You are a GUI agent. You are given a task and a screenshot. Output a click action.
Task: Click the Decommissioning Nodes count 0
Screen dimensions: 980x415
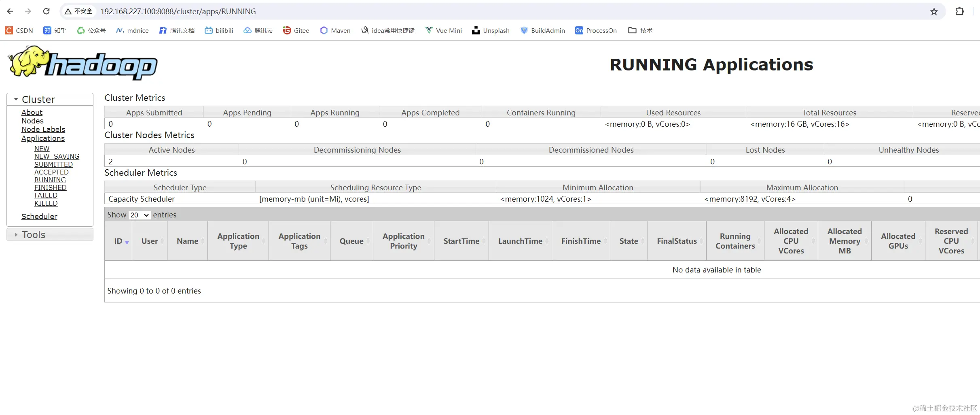(245, 162)
